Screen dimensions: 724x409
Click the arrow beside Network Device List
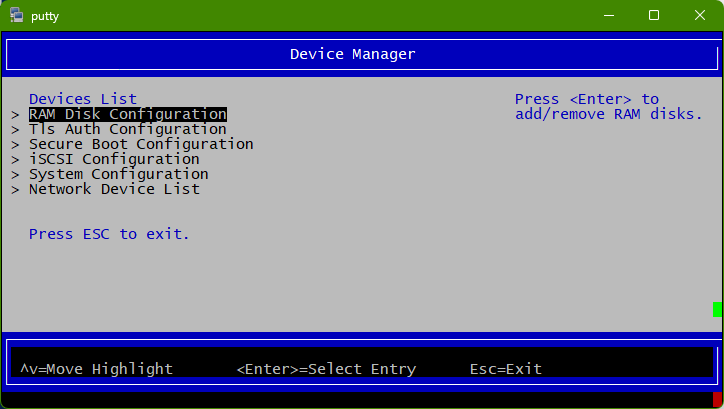15,190
